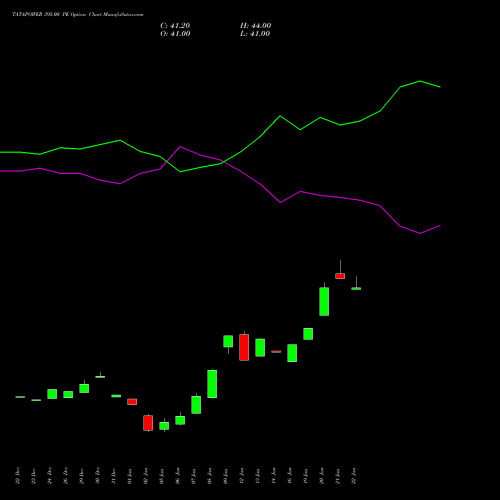Click the green candlestick for 07 Jan
The image size is (500, 500).
point(196,405)
